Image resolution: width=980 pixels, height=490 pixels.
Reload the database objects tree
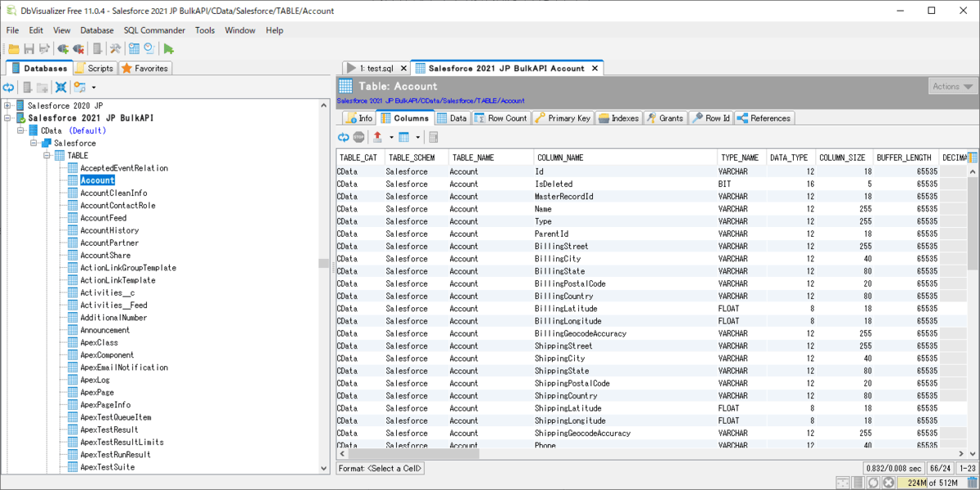(x=9, y=87)
